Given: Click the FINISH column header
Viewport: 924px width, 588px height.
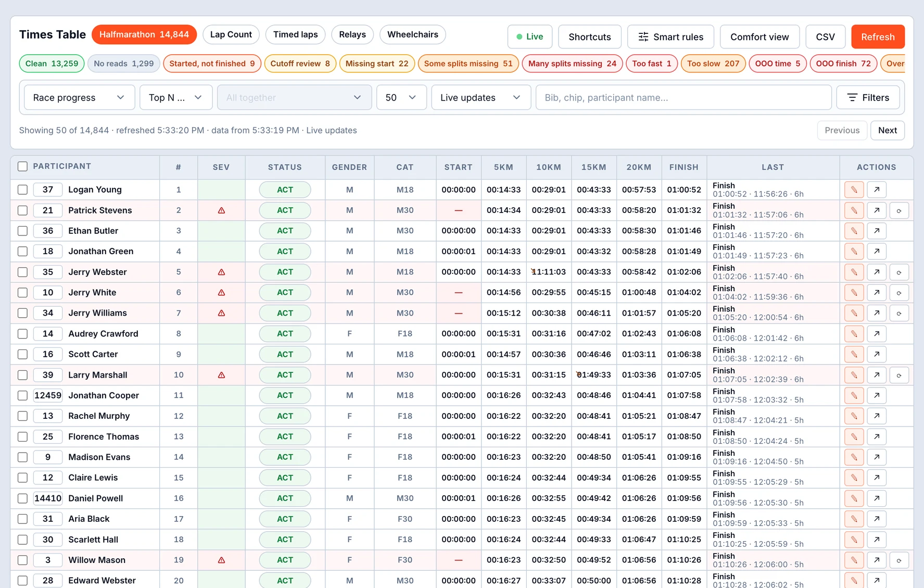Looking at the screenshot, I should pos(684,167).
